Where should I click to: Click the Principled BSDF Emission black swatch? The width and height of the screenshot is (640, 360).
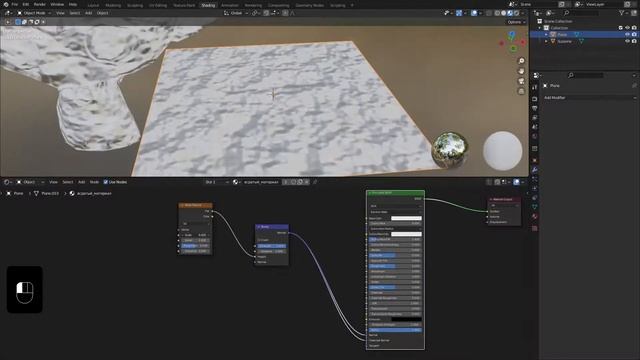(x=406, y=320)
